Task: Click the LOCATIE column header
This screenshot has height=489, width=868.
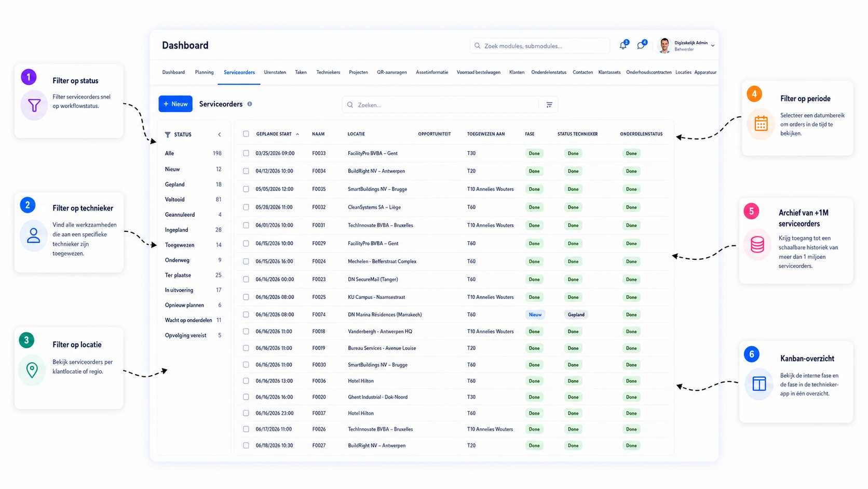Action: pos(356,134)
